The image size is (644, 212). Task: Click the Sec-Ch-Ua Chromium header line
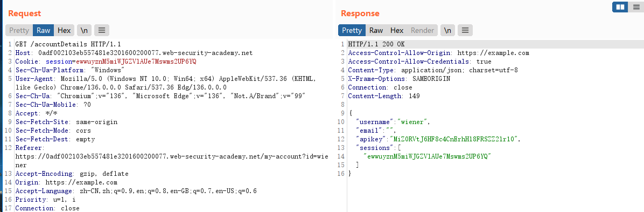160,96
